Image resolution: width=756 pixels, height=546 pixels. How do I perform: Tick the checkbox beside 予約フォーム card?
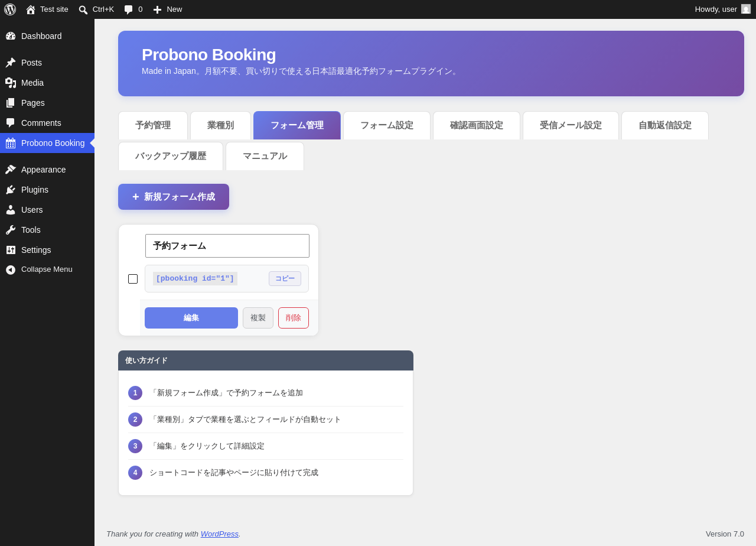point(133,279)
